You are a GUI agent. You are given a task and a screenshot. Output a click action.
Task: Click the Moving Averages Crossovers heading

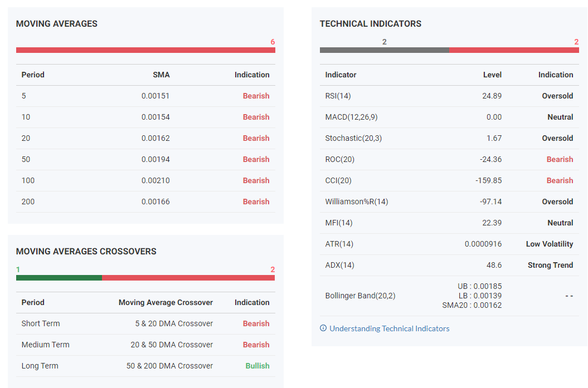[86, 252]
